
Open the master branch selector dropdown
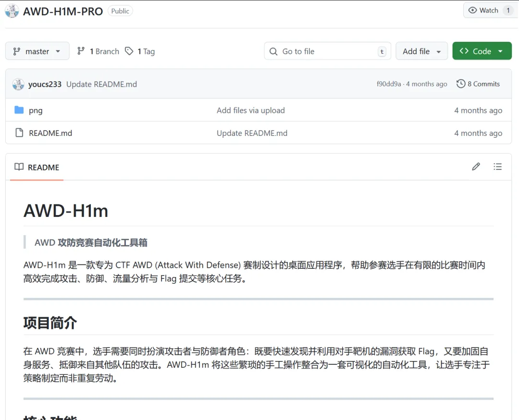coord(37,51)
